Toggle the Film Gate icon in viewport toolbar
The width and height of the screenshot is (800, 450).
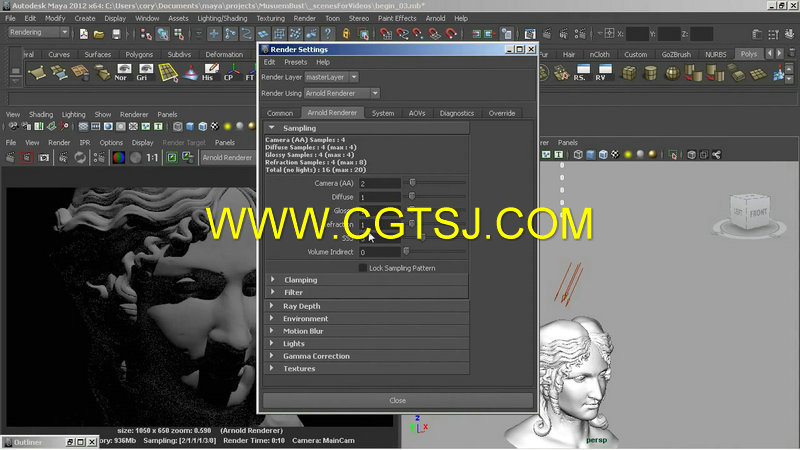coord(95,126)
